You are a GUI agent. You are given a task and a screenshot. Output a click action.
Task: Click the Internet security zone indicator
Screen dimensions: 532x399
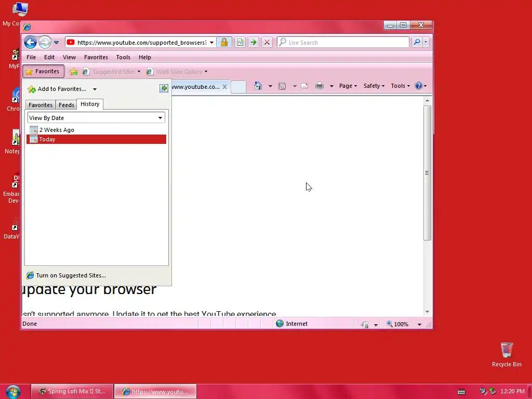pos(292,324)
